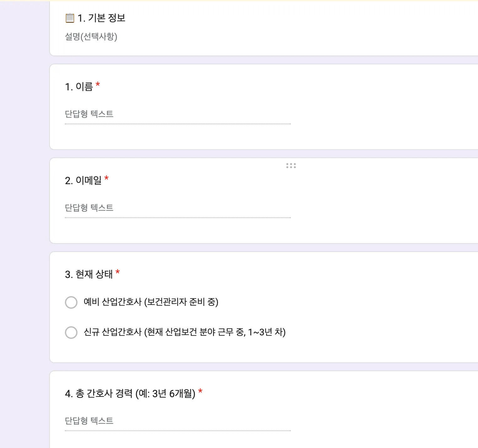Focus the short answer field under 이름
This screenshot has height=448, width=478.
click(178, 114)
